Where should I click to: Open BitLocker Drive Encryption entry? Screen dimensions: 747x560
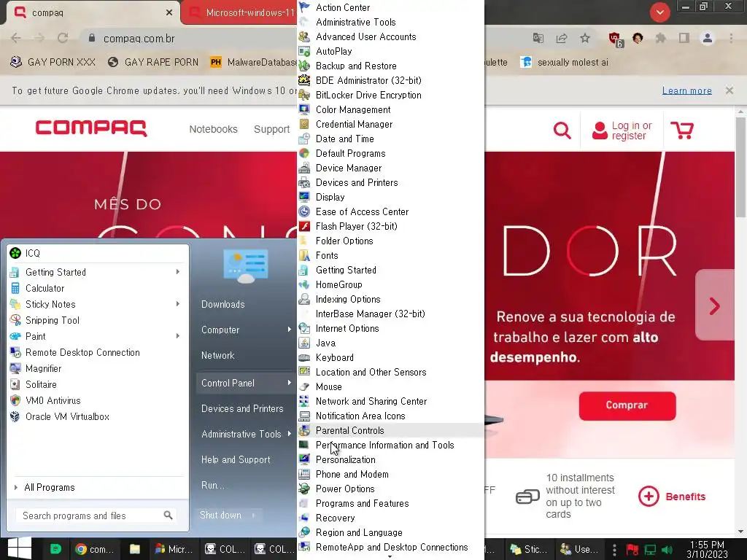click(x=390, y=95)
